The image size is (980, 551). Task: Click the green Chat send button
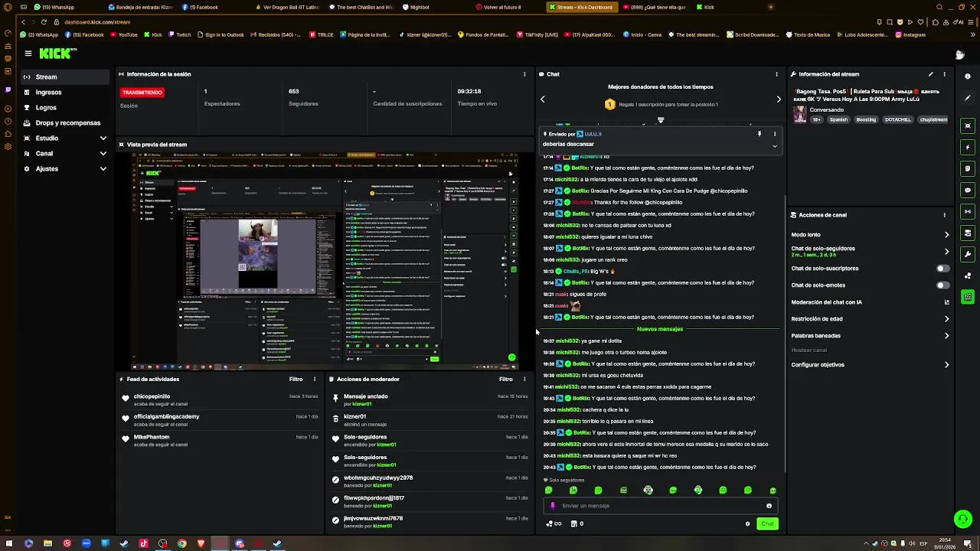coord(767,524)
